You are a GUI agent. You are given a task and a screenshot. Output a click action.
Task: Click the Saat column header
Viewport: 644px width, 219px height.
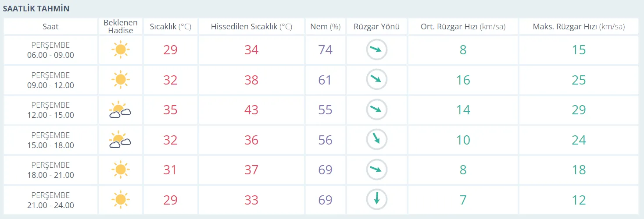(x=50, y=27)
